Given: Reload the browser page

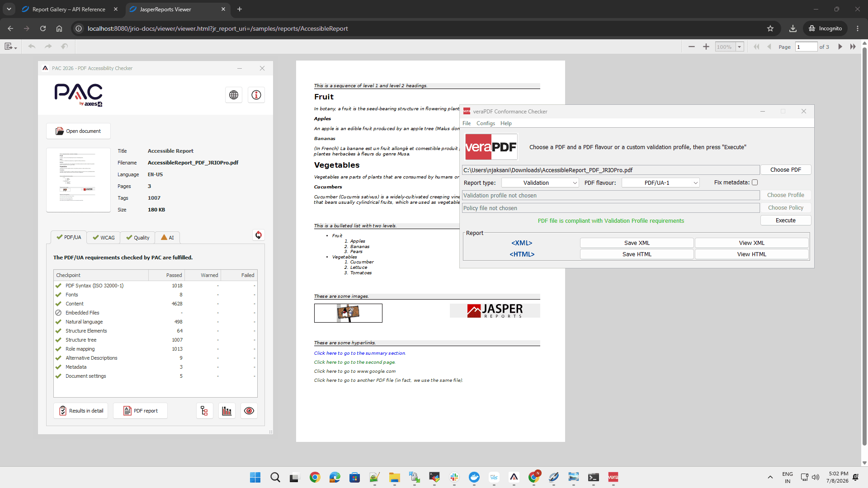Looking at the screenshot, I should [43, 28].
